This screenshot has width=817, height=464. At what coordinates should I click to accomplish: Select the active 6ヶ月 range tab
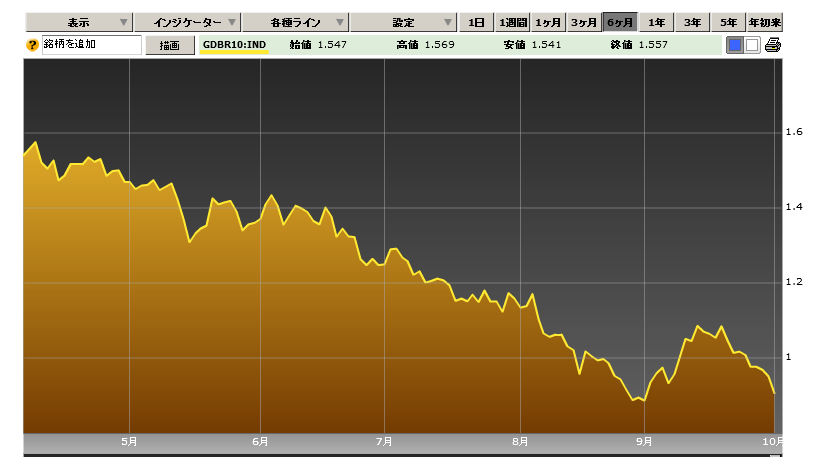620,22
